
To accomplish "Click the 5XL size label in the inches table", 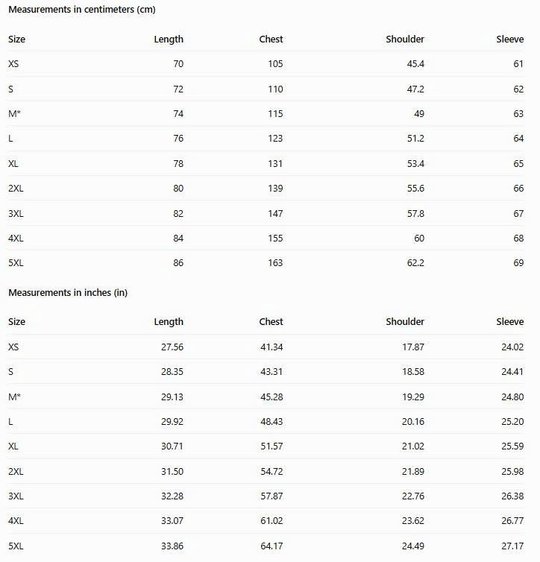I will [16, 546].
